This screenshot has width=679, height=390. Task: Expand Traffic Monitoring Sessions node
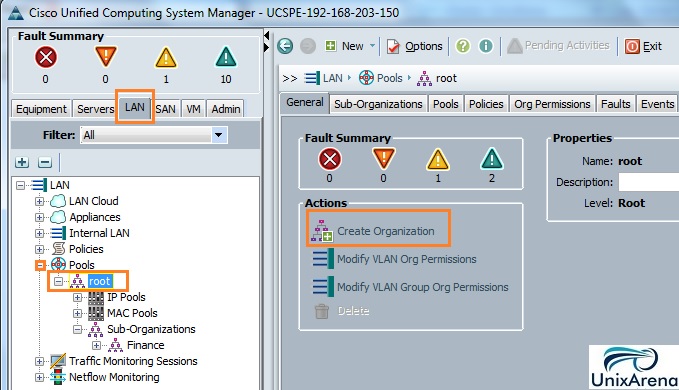point(39,361)
